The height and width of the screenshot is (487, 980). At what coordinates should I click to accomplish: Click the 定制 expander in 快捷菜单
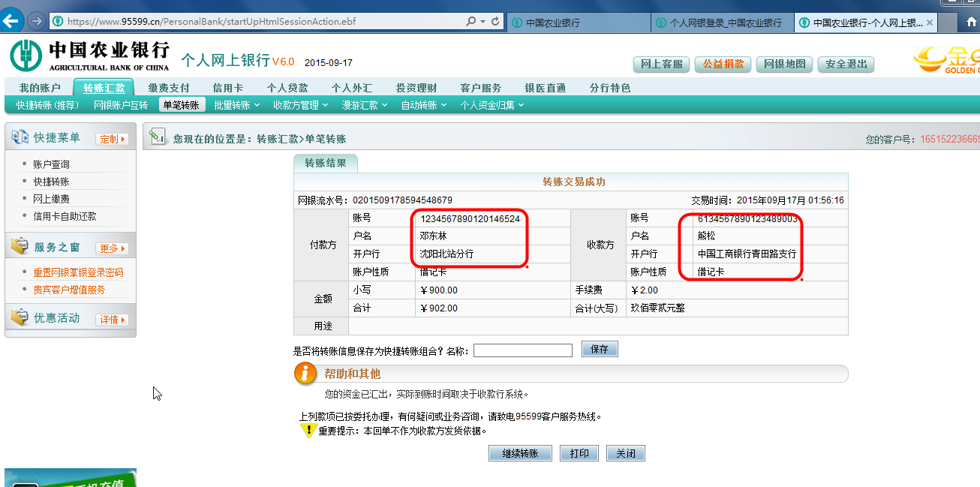click(112, 139)
